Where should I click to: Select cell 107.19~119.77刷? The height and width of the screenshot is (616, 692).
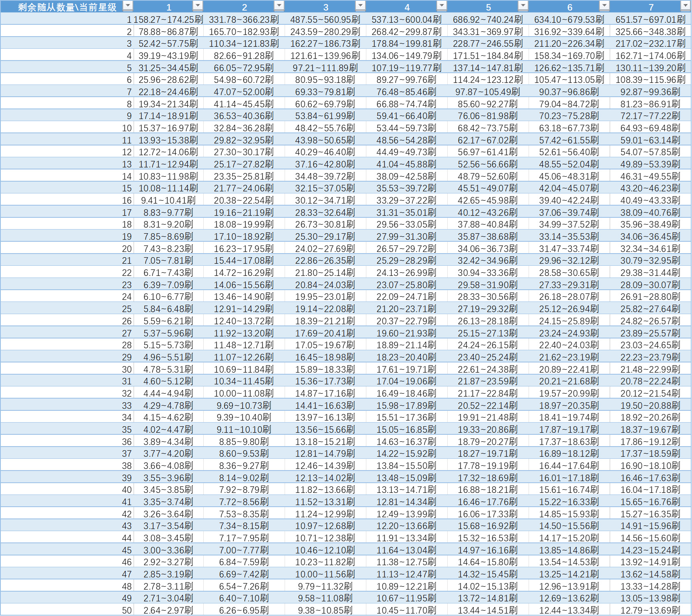(407, 67)
